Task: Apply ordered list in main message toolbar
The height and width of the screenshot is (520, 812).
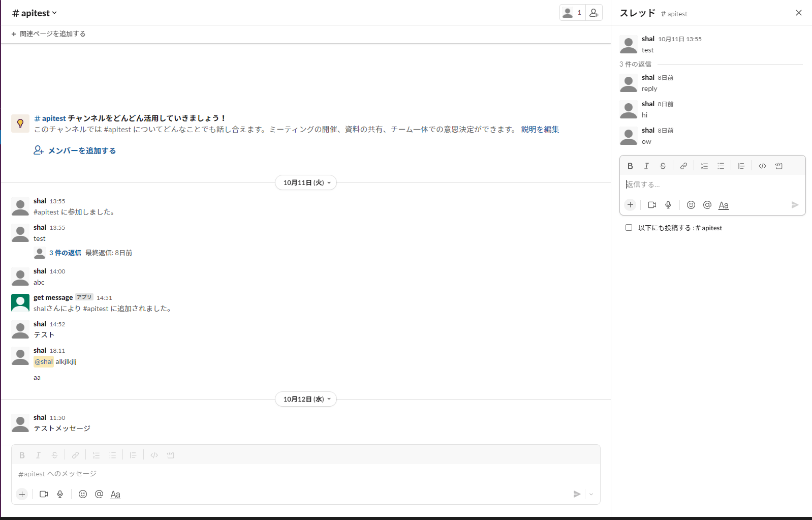Action: [96, 455]
